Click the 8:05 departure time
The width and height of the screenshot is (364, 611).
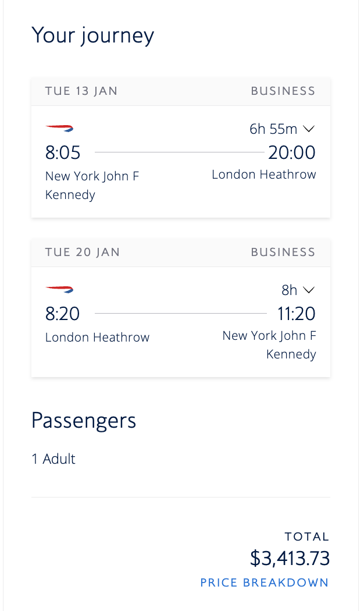tap(62, 152)
